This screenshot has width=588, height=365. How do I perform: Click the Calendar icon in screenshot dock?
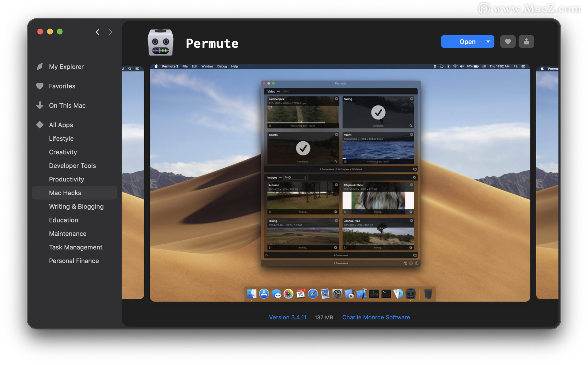[x=301, y=294]
